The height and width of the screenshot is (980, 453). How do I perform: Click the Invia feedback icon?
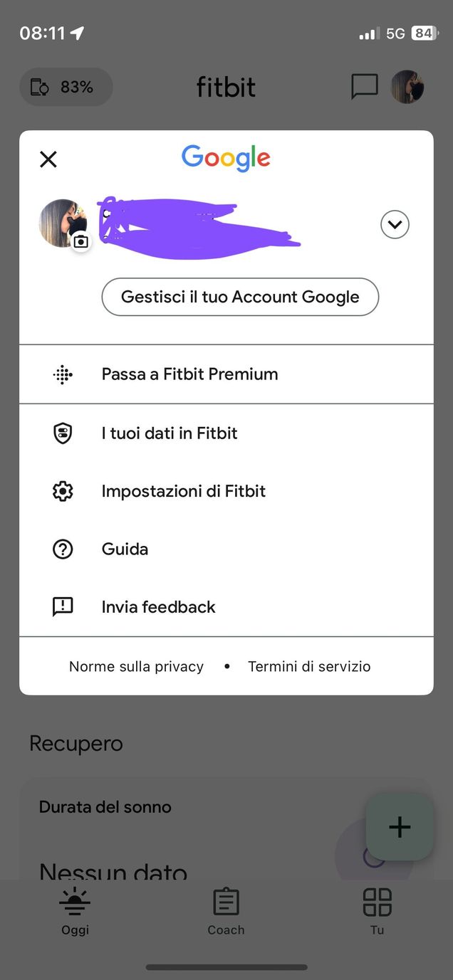pyautogui.click(x=63, y=607)
